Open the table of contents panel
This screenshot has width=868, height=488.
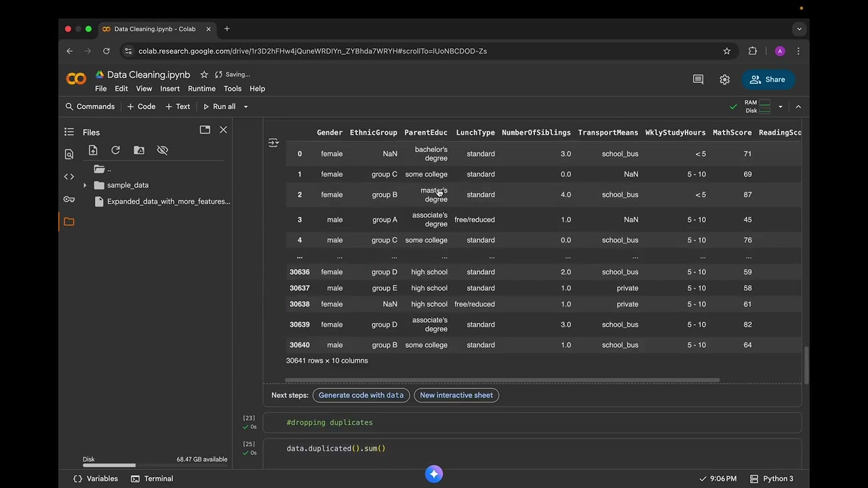click(x=69, y=132)
